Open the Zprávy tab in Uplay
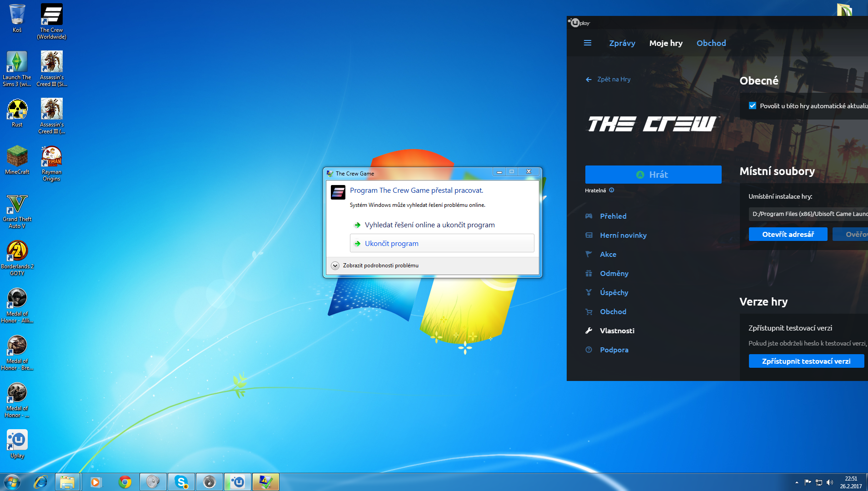This screenshot has width=868, height=491. (x=622, y=43)
